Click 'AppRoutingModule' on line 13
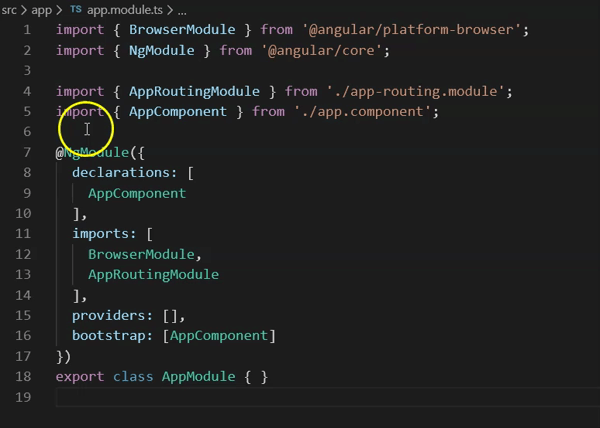This screenshot has height=428, width=600. coord(153,275)
